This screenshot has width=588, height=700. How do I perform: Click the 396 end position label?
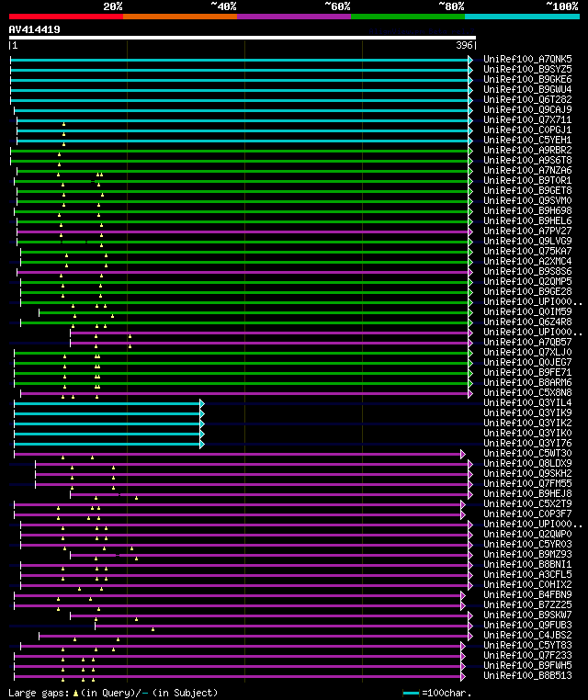point(464,45)
